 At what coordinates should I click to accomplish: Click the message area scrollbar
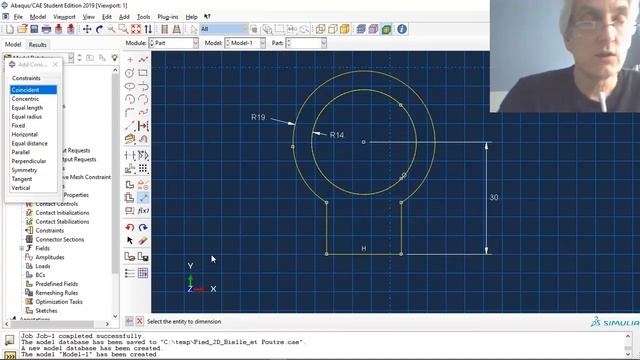tap(628, 345)
